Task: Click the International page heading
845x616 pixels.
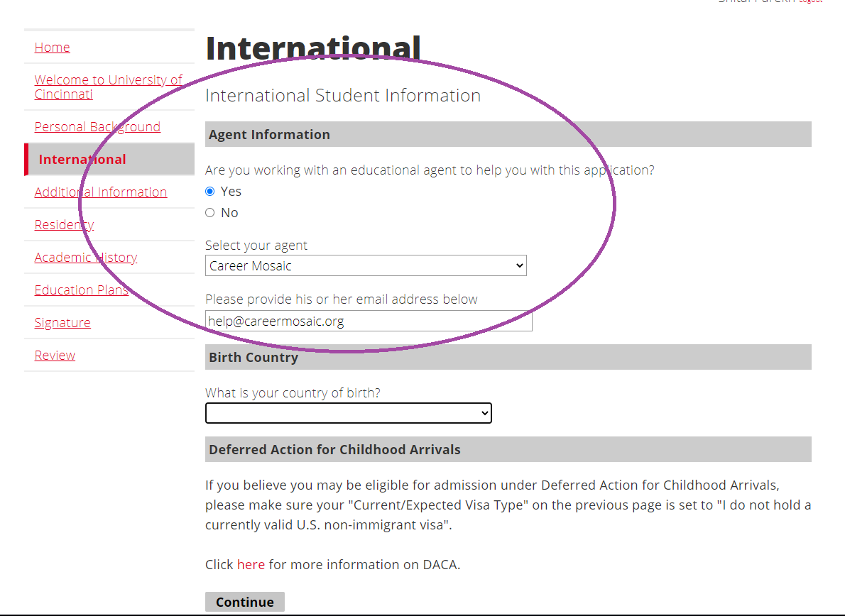Action: pos(313,48)
